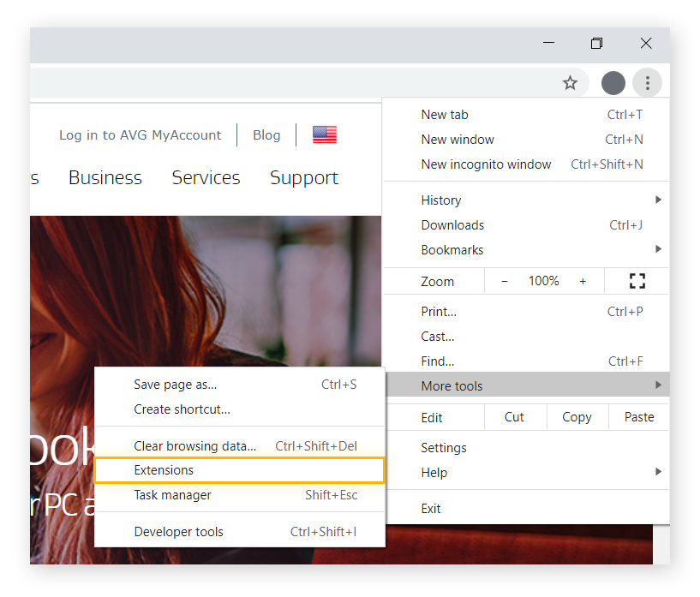Click Copy in the Edit row
The width and height of the screenshot is (700, 597).
[577, 416]
